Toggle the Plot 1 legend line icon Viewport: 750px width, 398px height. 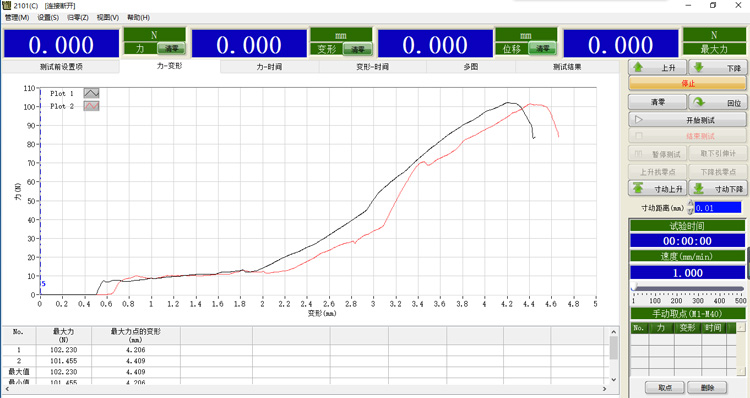click(91, 93)
